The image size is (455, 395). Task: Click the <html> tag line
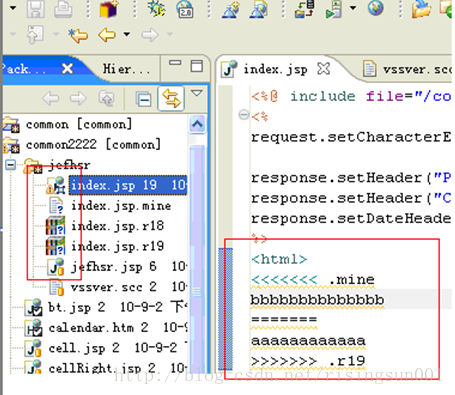click(279, 259)
